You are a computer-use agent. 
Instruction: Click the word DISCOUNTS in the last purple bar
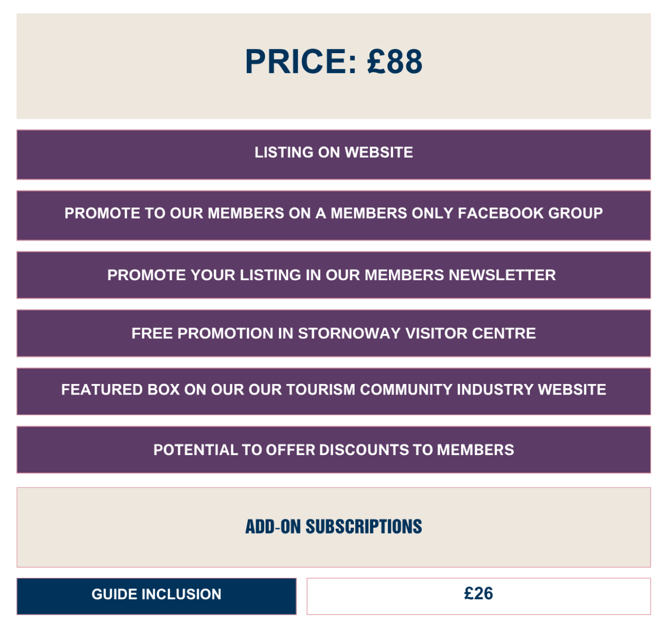364,450
